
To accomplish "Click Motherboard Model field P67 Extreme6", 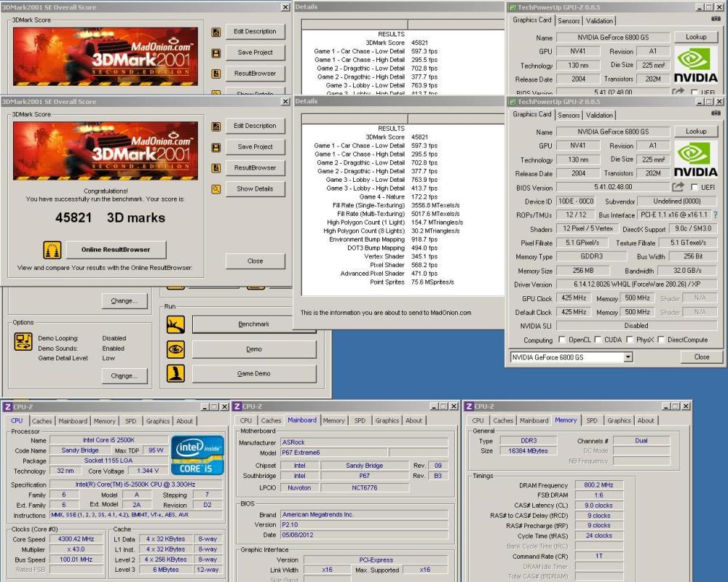I will [x=334, y=453].
